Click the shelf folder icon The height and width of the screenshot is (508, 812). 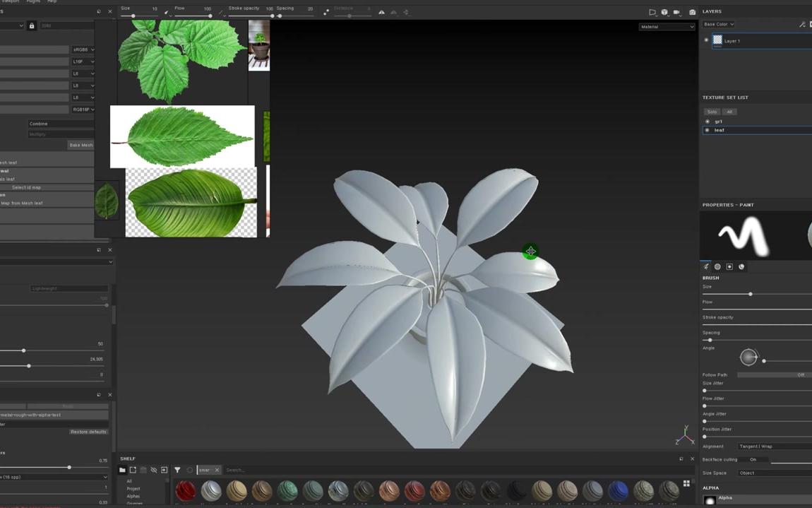click(122, 470)
